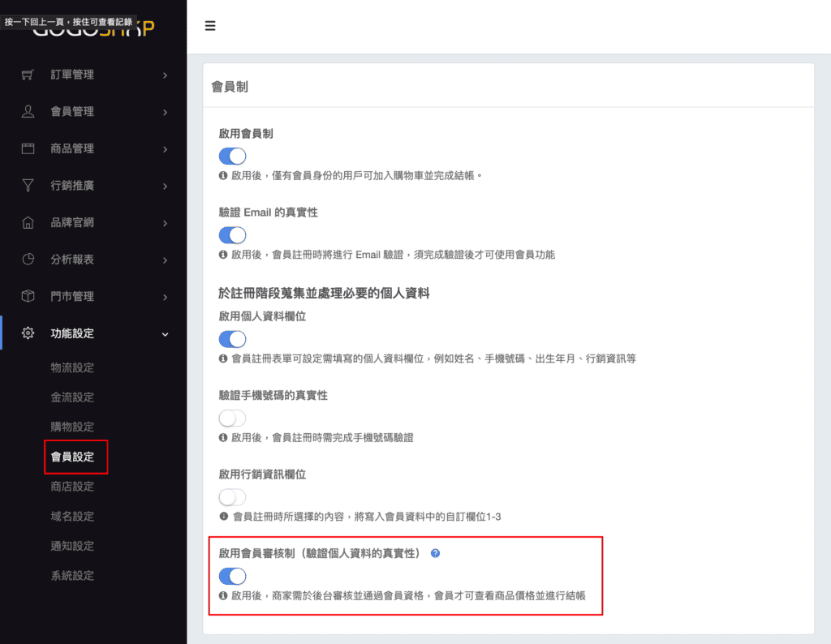This screenshot has height=644, width=831.
Task: Click the gear icon for 功能設定
Action: [28, 333]
